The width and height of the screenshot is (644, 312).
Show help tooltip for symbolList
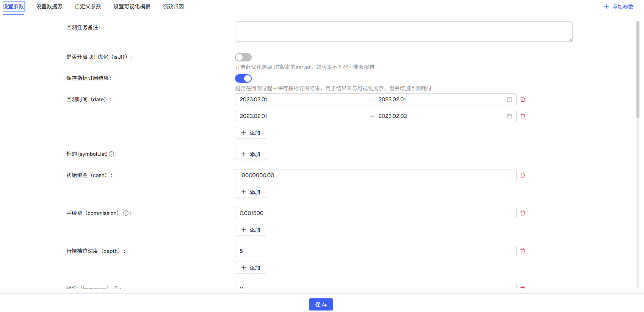[111, 154]
